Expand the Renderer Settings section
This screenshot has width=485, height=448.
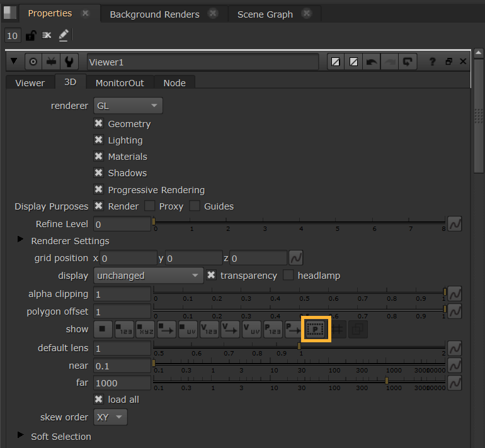coord(20,240)
